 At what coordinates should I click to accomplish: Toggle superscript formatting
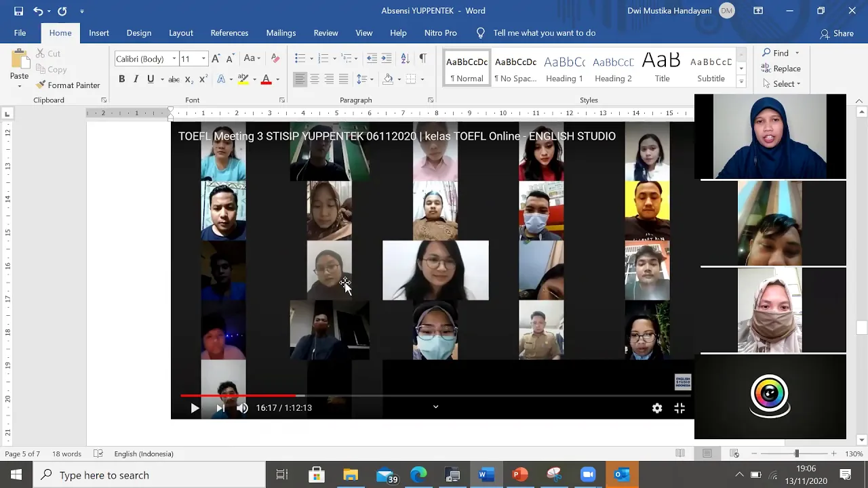tap(202, 79)
